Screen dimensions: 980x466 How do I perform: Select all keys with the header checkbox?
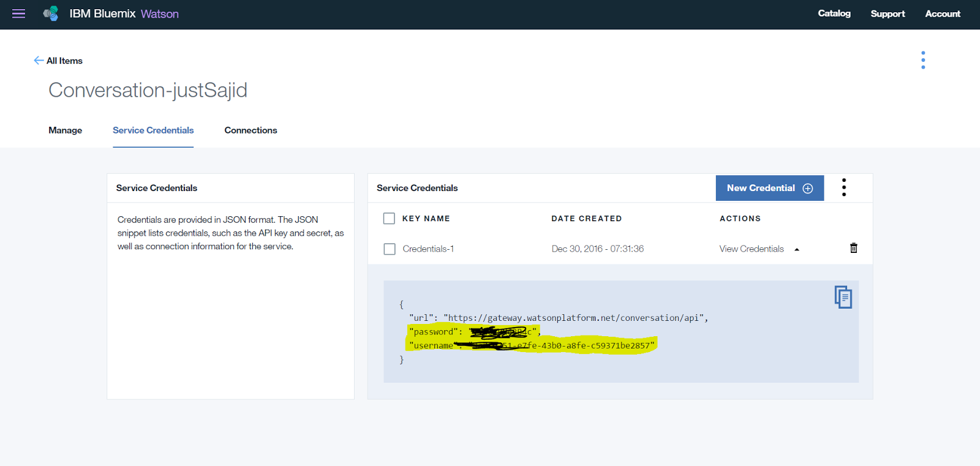click(389, 219)
